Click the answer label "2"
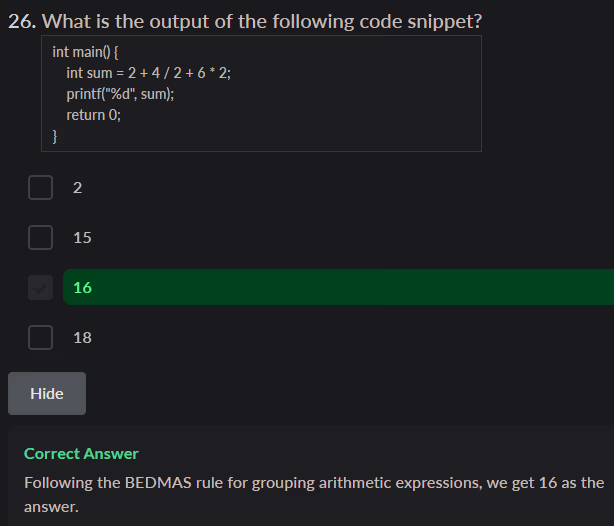This screenshot has width=614, height=526. point(78,187)
